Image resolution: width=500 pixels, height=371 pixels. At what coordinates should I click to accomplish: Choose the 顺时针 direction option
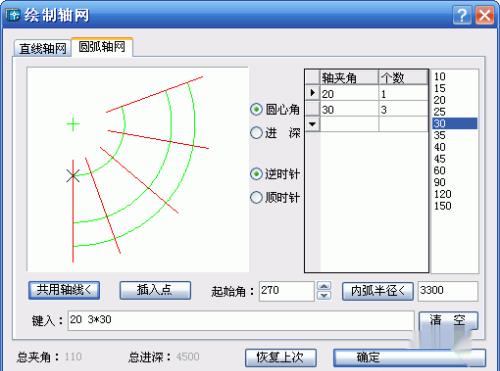[x=256, y=198]
